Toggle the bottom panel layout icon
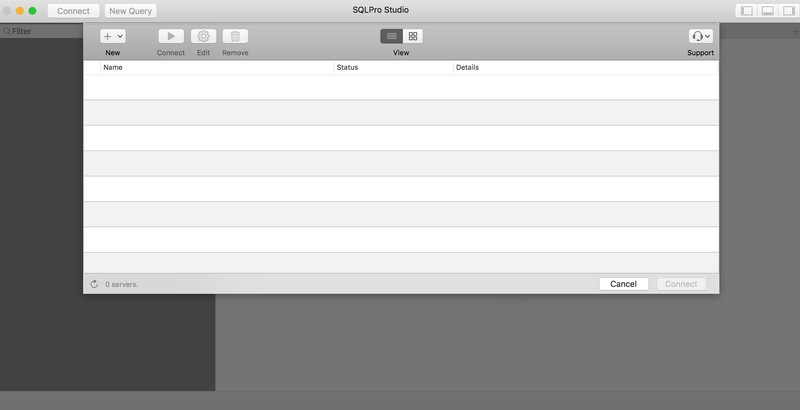Viewport: 800px width, 410px height. point(767,11)
